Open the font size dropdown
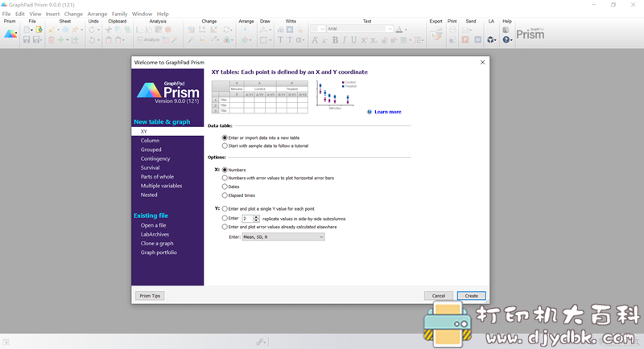The height and width of the screenshot is (349, 644). coord(323,29)
